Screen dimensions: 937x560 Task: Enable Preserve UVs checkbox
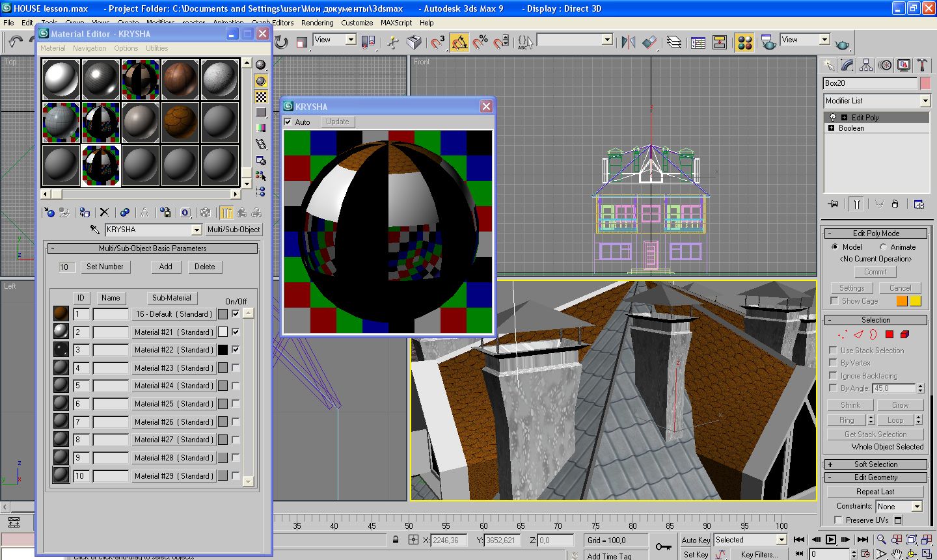838,520
